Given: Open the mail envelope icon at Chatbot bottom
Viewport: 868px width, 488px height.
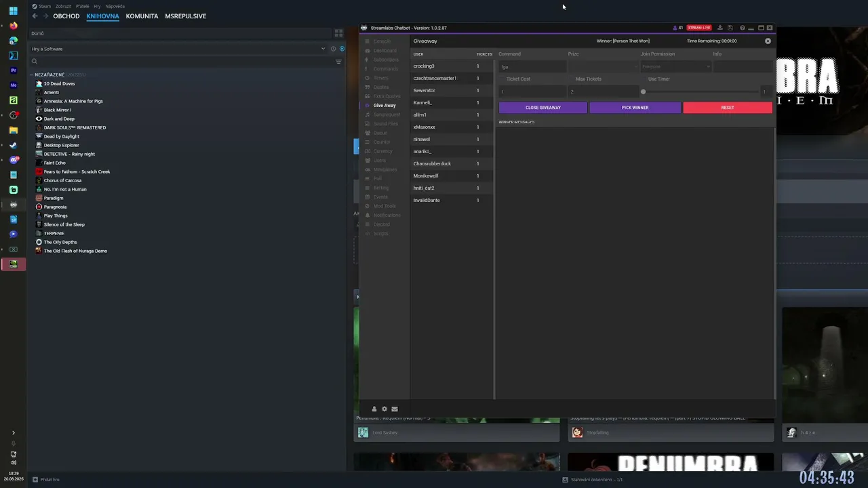Looking at the screenshot, I should [x=395, y=409].
